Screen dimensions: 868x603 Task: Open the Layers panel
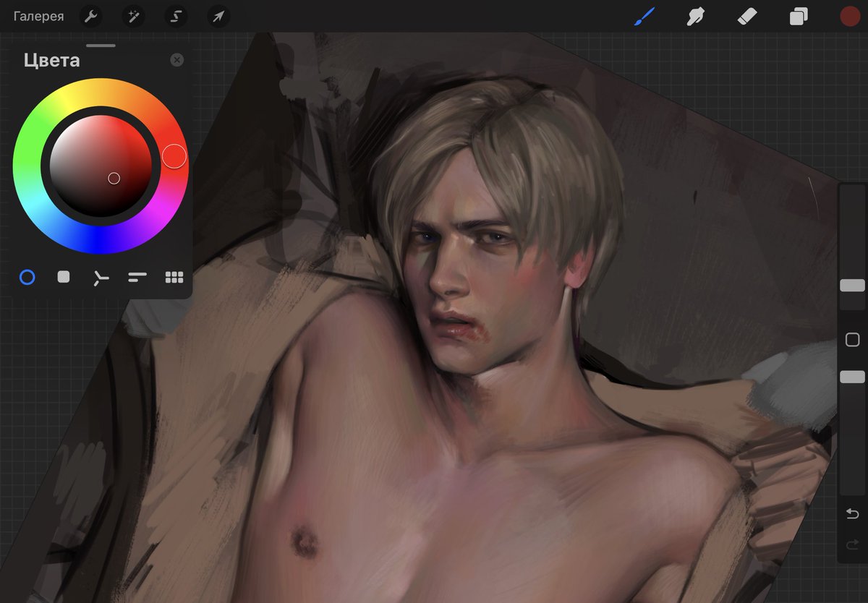click(x=799, y=16)
